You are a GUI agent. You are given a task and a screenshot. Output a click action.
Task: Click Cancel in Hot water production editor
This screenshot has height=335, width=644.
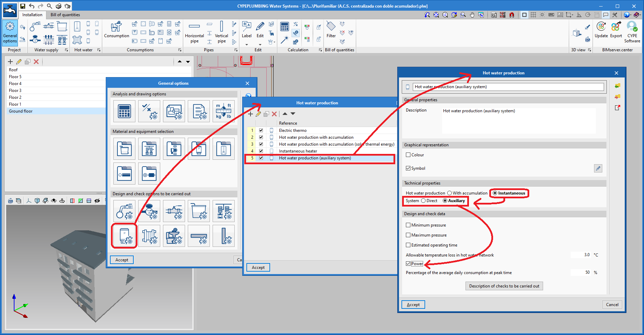[612, 305]
